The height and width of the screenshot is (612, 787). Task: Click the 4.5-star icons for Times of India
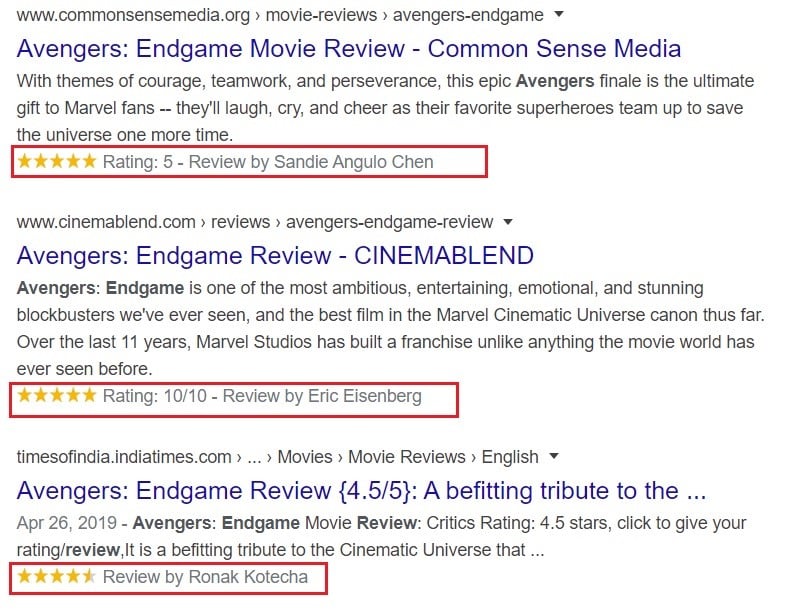tap(57, 577)
